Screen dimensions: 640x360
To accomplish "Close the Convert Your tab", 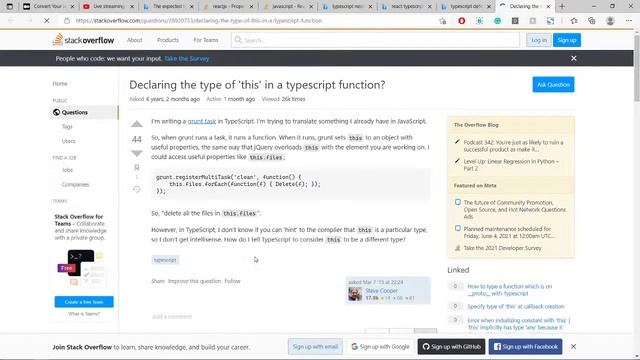I will (x=72, y=7).
